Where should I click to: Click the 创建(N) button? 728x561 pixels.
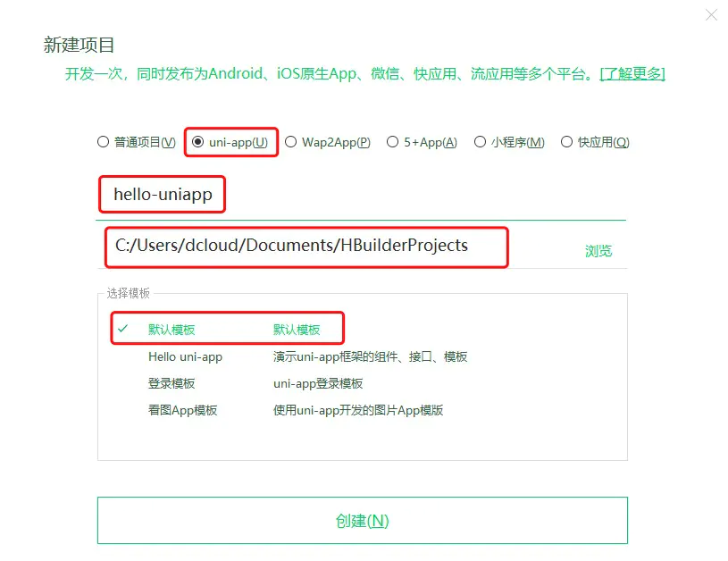362,520
